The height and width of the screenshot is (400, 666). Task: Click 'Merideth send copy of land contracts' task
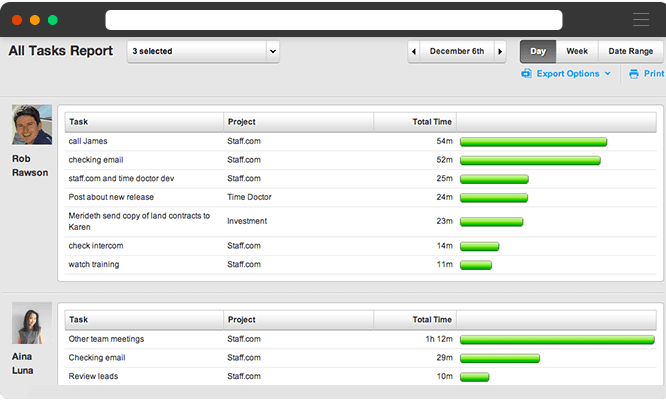click(x=139, y=221)
